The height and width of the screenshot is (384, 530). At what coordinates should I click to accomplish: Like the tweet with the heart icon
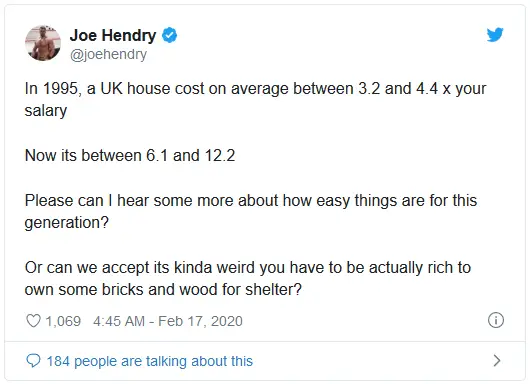coord(33,321)
